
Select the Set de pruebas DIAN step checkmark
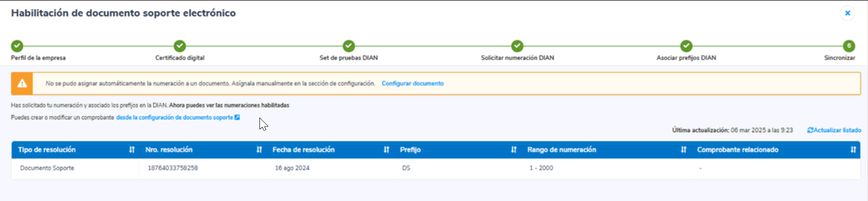coord(349,46)
